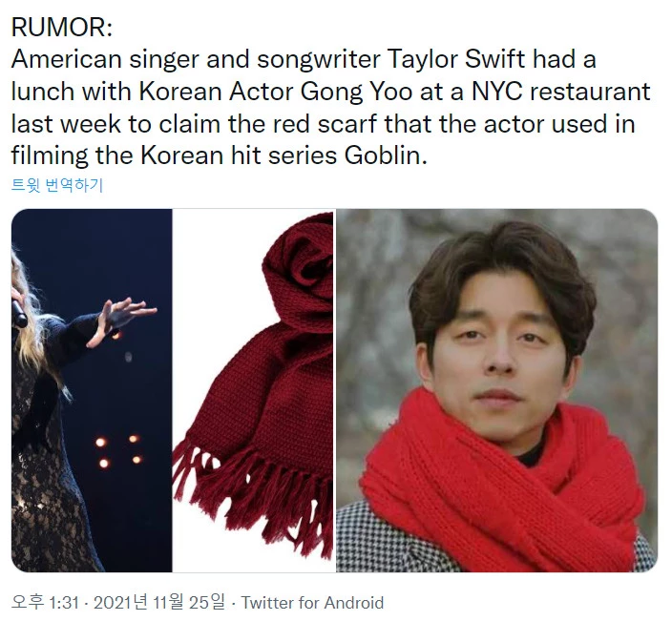Click the 오후 1:31 timestamp
The width and height of the screenshot is (672, 621).
pos(46,603)
